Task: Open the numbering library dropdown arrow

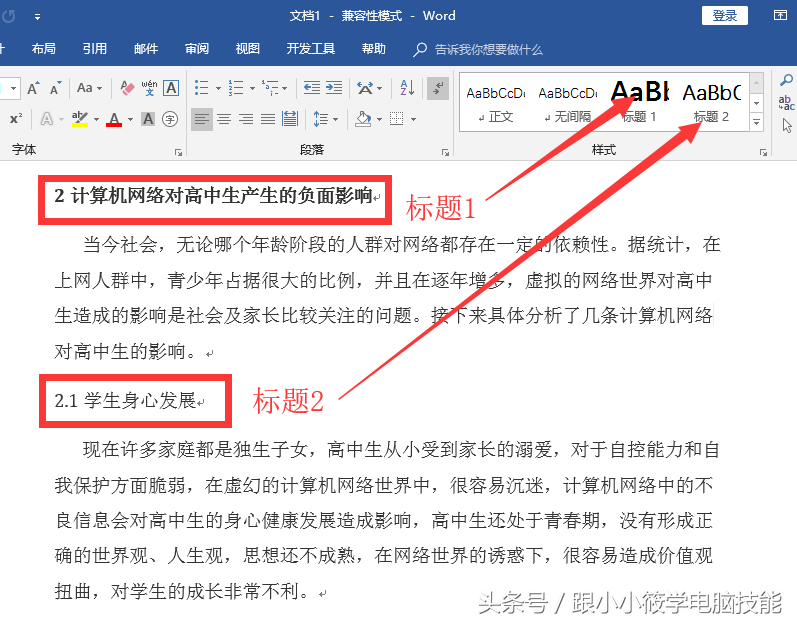Action: [252, 88]
